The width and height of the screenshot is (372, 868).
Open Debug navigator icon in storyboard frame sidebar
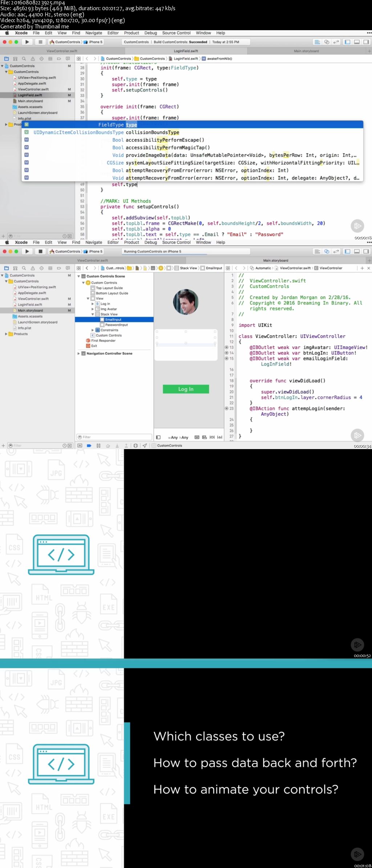pos(50,268)
